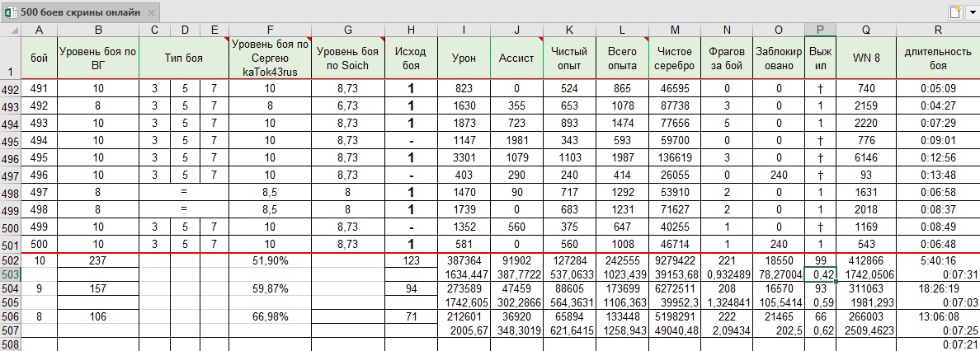The image size is (980, 351).
Task: Click the 'WN 8' header cell
Action: [x=865, y=59]
